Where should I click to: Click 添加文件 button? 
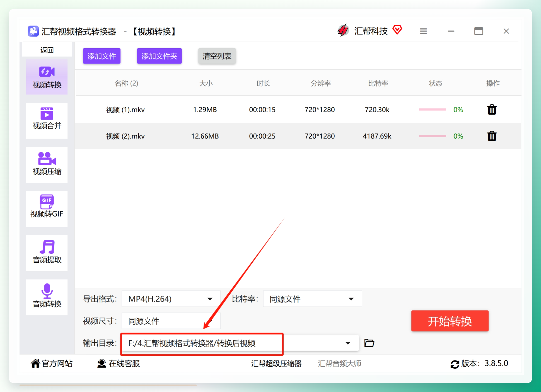pyautogui.click(x=102, y=56)
